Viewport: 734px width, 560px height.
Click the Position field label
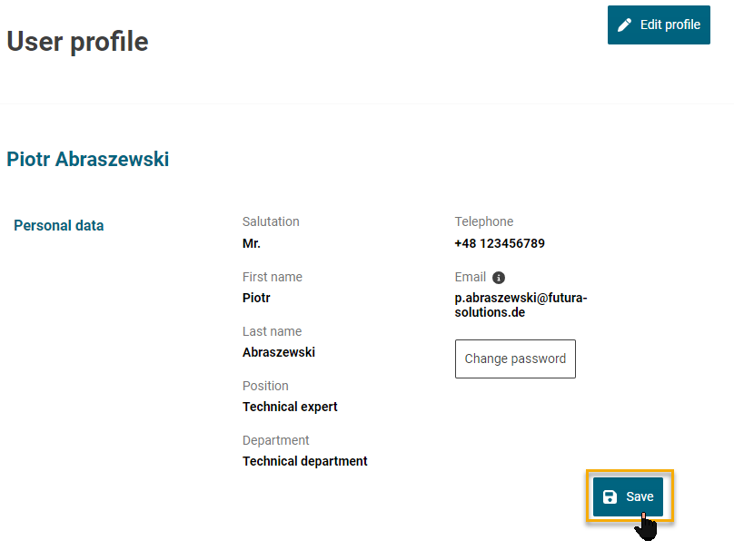(265, 386)
